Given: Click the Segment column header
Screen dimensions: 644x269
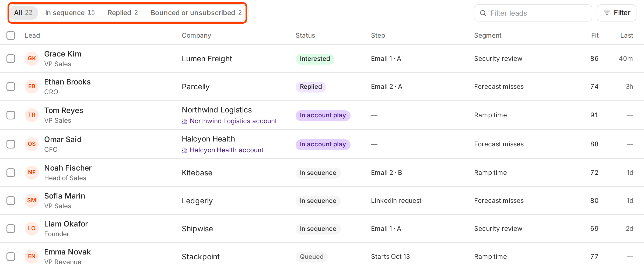Looking at the screenshot, I should pos(488,36).
